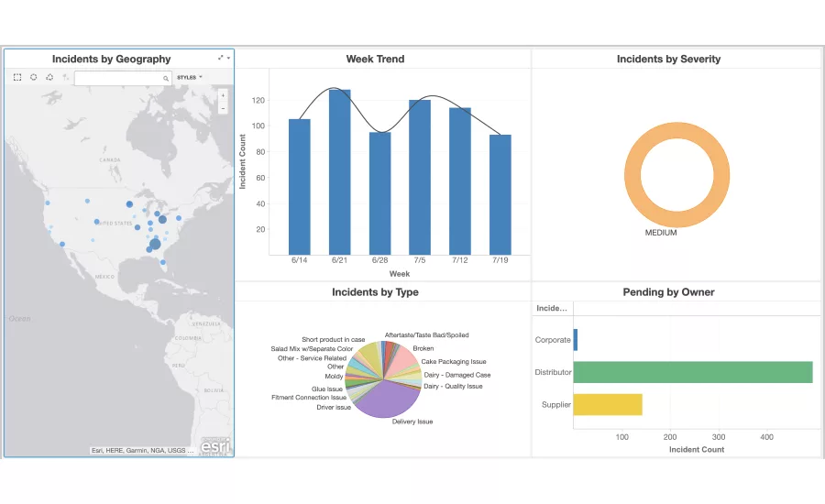Image resolution: width=825 pixels, height=504 pixels.
Task: Select the polygon selection tool on map
Action: pos(49,78)
